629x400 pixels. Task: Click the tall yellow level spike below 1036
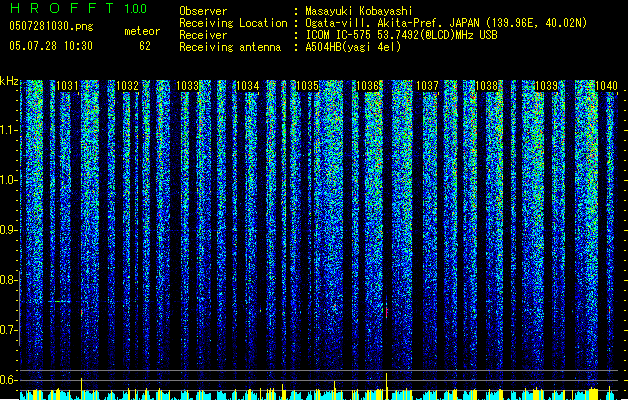pyautogui.click(x=386, y=386)
